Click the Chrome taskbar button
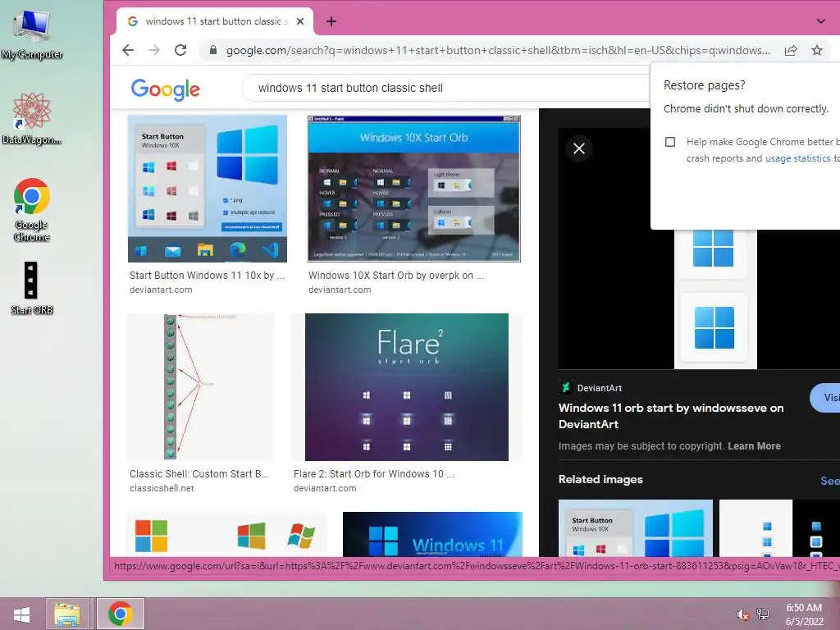The height and width of the screenshot is (630, 840). [x=120, y=614]
